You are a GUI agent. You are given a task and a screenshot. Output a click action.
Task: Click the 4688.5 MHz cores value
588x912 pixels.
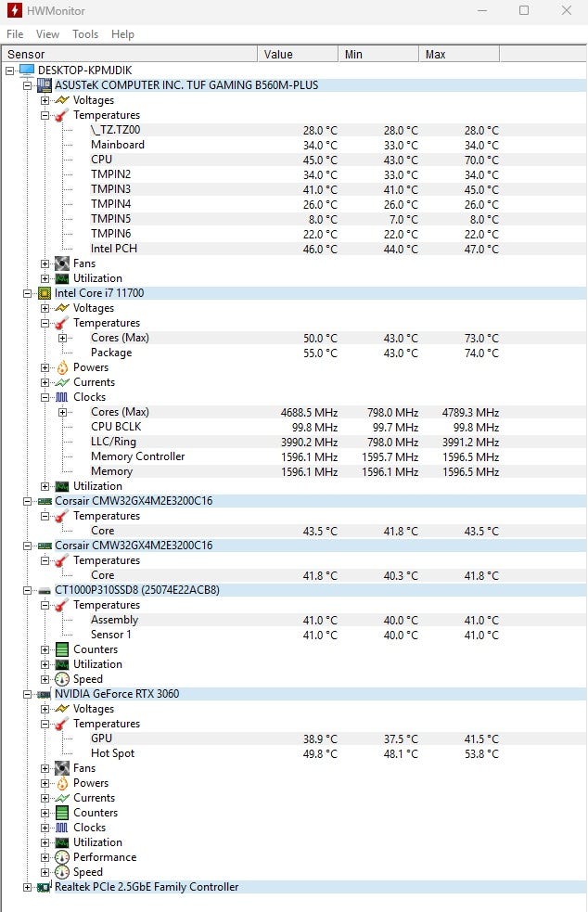tap(309, 412)
